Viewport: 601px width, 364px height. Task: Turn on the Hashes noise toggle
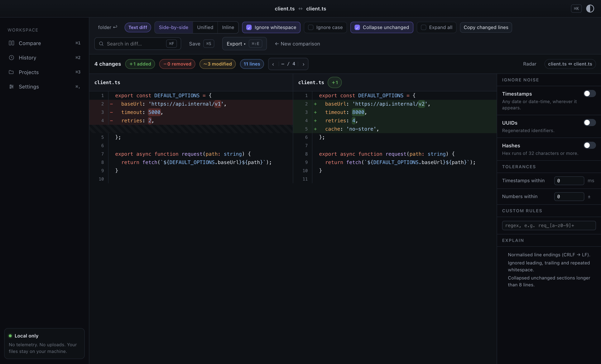[x=590, y=145]
